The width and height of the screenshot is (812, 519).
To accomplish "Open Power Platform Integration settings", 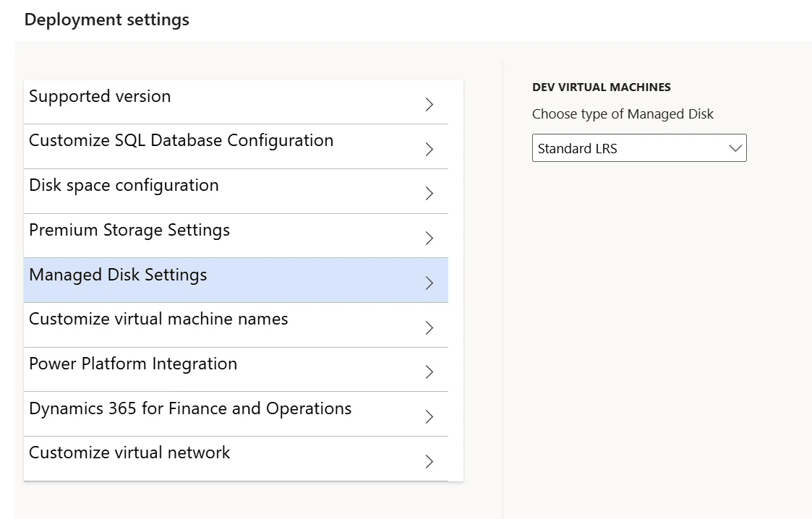I will [x=236, y=369].
